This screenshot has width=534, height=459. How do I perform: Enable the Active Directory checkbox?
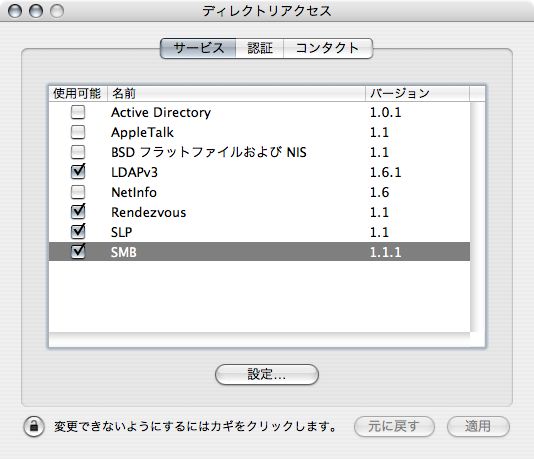[x=78, y=112]
